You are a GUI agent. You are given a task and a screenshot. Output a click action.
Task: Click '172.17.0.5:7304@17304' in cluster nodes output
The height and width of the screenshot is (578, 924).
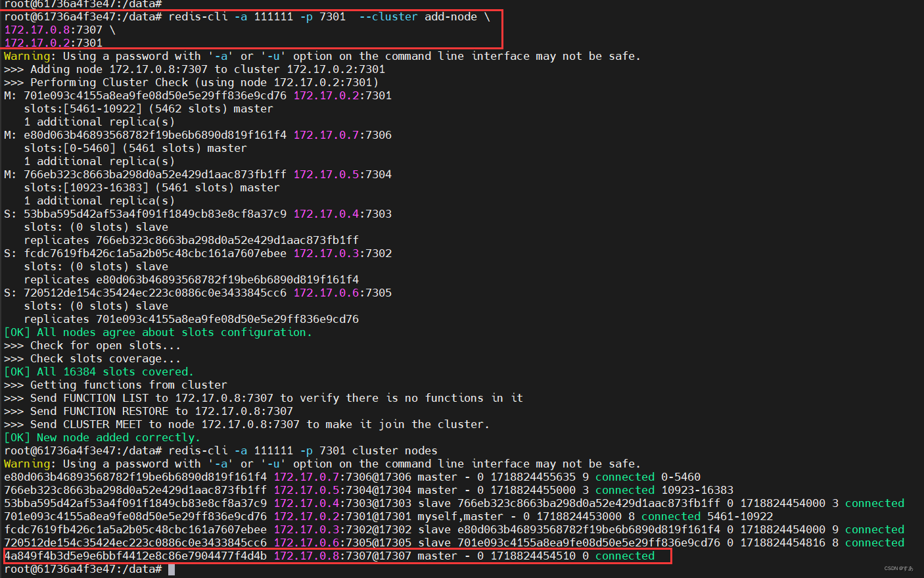(342, 491)
